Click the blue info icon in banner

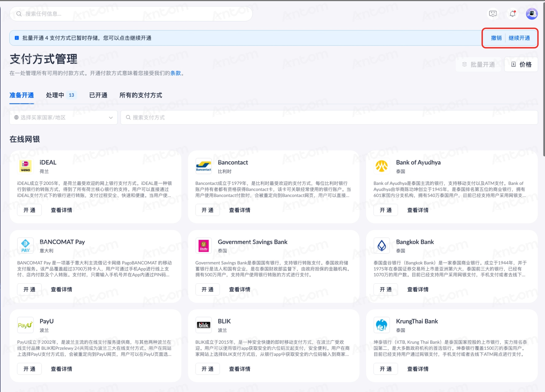pos(17,38)
